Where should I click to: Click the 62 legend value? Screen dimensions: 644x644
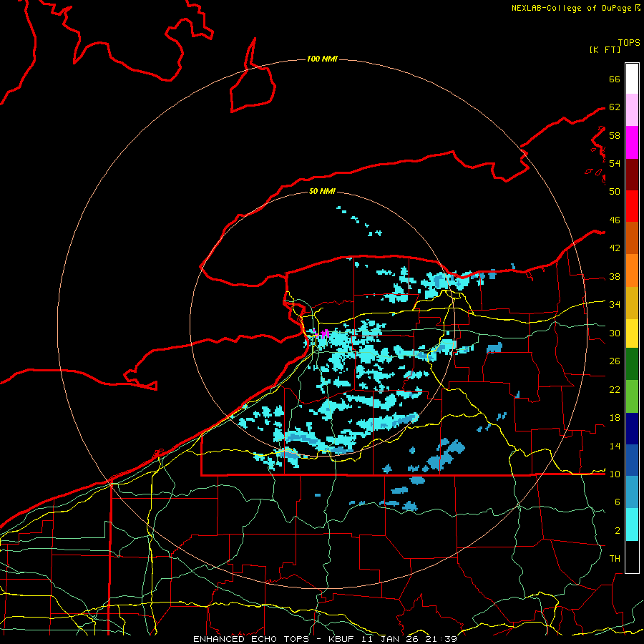[615, 107]
